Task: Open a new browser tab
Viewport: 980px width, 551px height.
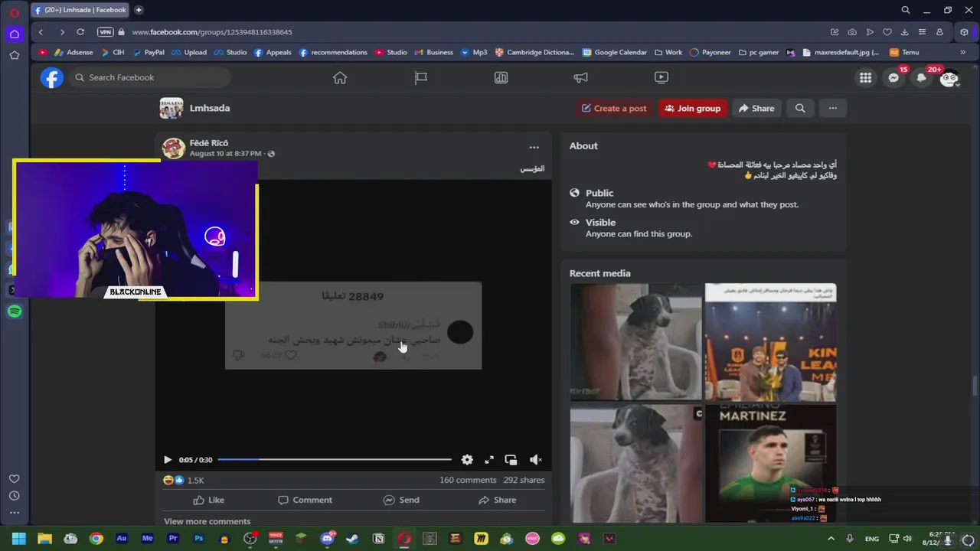Action: coord(139,10)
